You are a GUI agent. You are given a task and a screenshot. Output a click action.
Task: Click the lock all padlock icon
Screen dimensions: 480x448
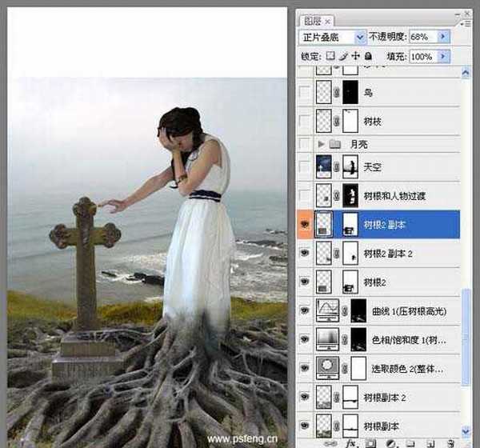coord(367,57)
